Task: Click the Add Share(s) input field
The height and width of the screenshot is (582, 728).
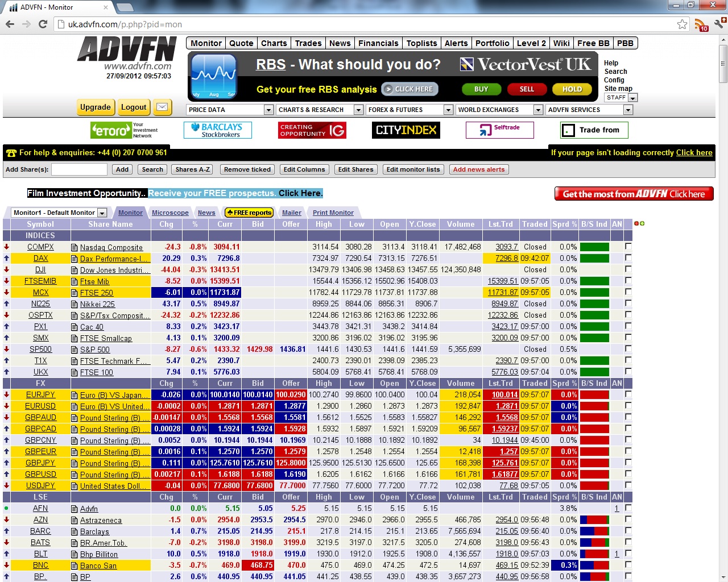Action: tap(80, 169)
